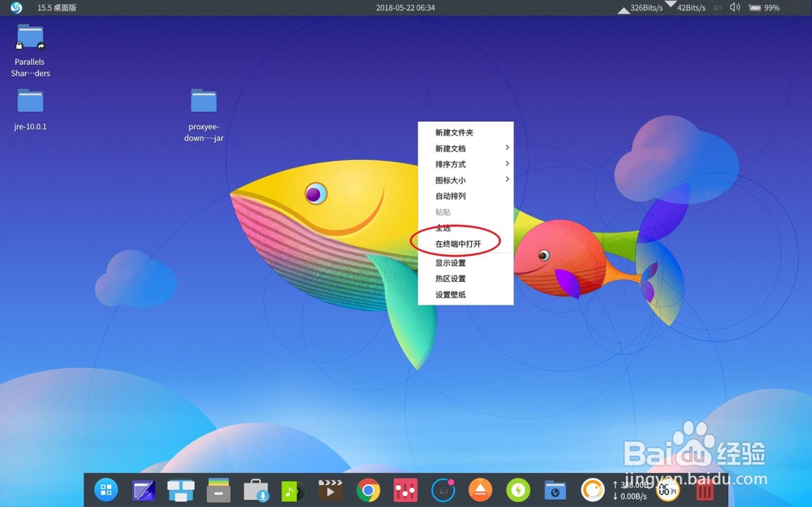Choose 全选 in the context menu
812x507 pixels.
(x=465, y=227)
